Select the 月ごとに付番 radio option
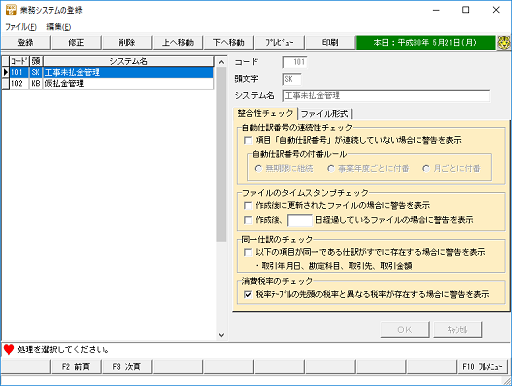The width and height of the screenshot is (512, 386). (x=426, y=169)
